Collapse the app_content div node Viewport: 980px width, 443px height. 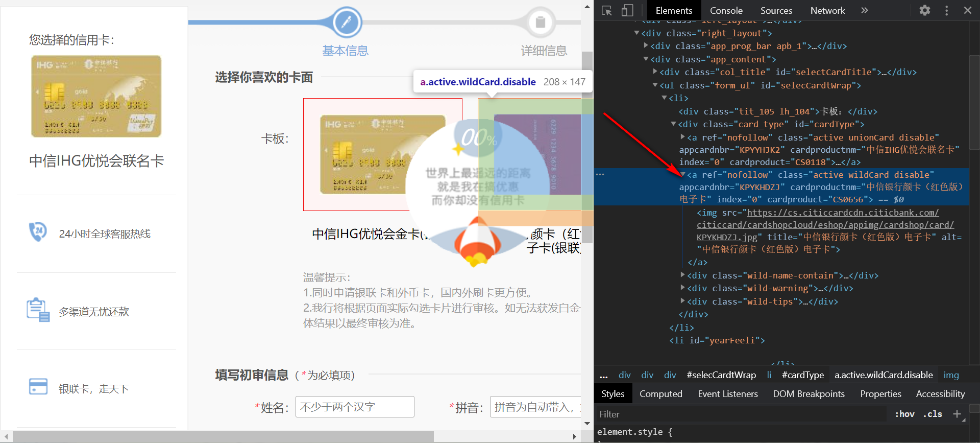coord(646,59)
